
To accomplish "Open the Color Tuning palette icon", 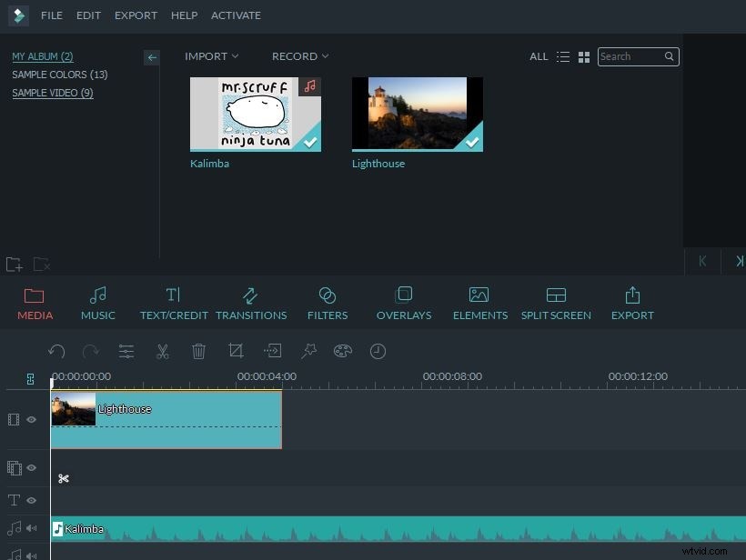I will pos(342,351).
